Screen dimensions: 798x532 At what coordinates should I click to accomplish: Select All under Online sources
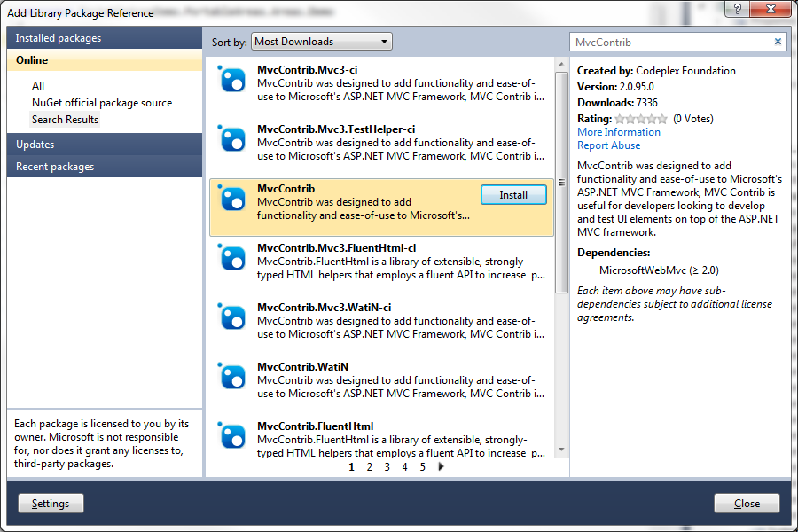tap(38, 85)
